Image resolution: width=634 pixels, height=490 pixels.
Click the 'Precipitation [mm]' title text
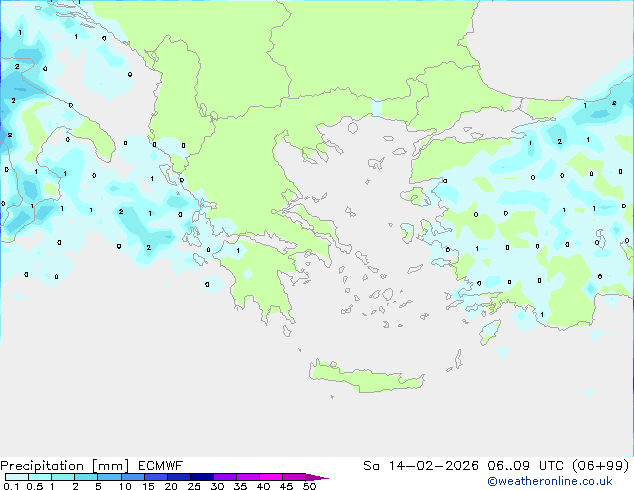pos(65,466)
